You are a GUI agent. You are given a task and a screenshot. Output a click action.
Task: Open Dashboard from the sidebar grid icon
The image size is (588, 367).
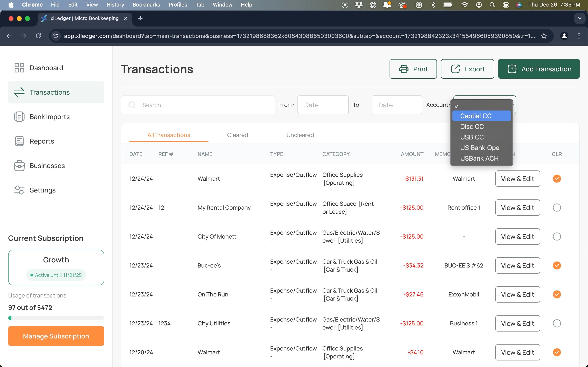pyautogui.click(x=19, y=68)
